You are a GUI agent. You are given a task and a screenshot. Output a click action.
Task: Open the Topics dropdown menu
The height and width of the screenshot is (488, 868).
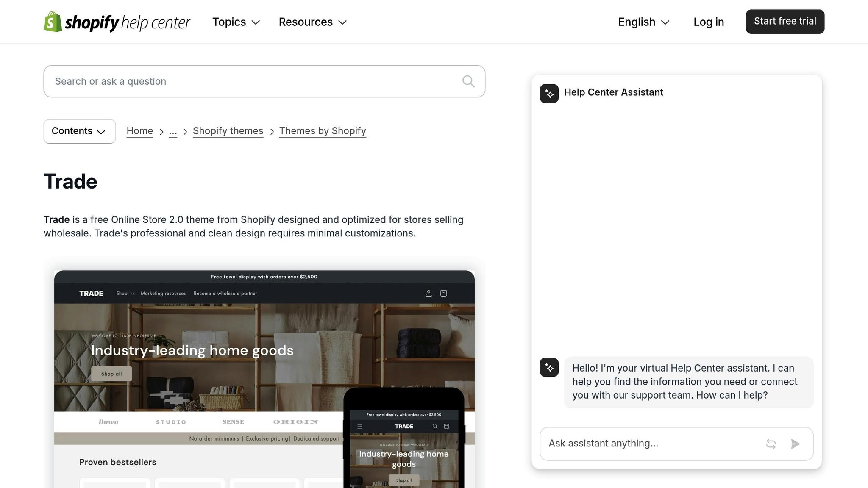coord(236,22)
